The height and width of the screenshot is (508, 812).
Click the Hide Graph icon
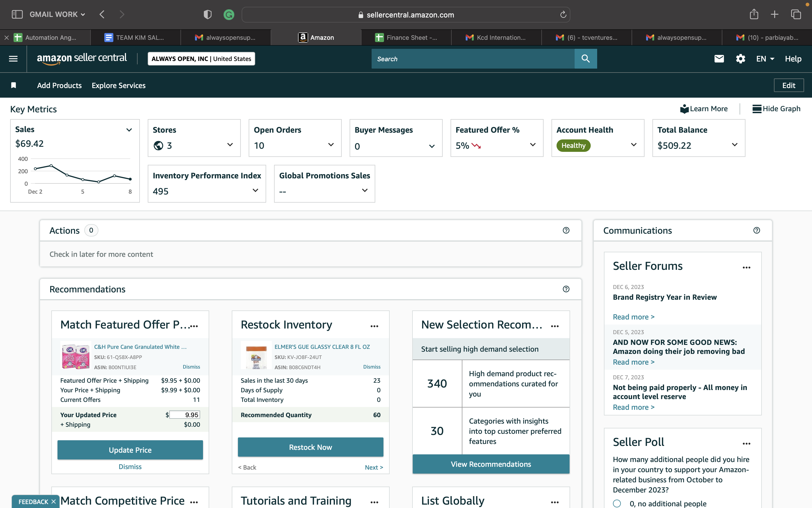757,109
